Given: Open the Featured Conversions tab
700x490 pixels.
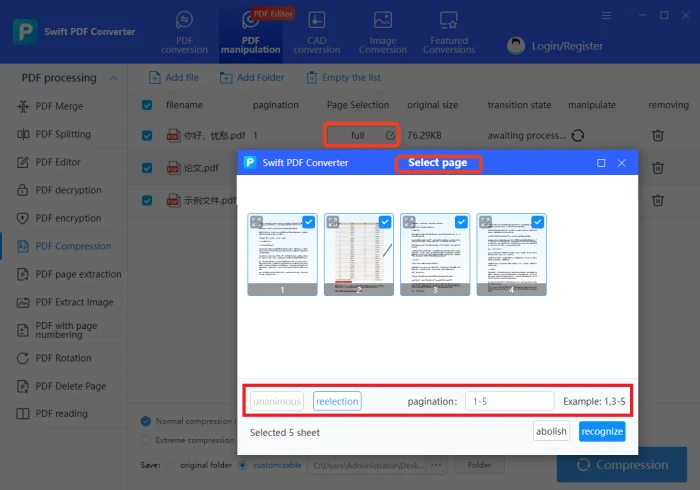Looking at the screenshot, I should pyautogui.click(x=449, y=33).
